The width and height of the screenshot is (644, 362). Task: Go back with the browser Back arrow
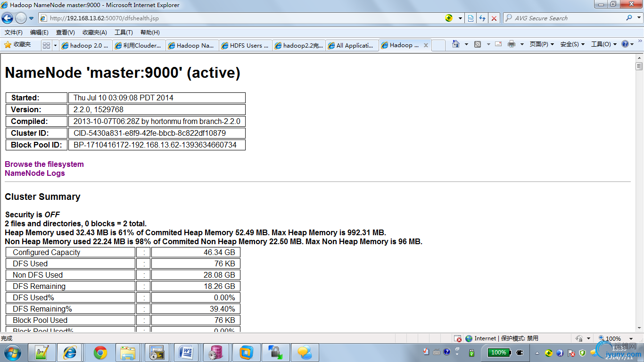(8, 18)
